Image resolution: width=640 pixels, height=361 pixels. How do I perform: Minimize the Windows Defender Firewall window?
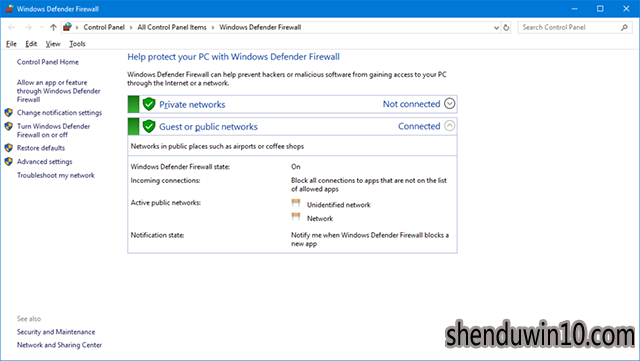click(574, 9)
